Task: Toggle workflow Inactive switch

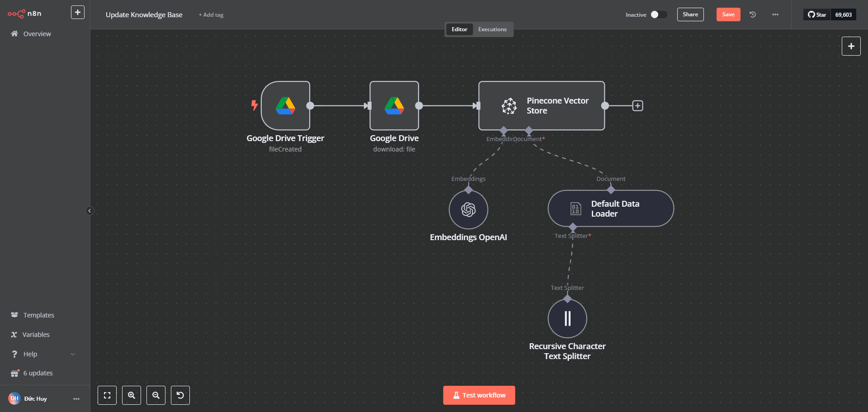Action: 659,14
